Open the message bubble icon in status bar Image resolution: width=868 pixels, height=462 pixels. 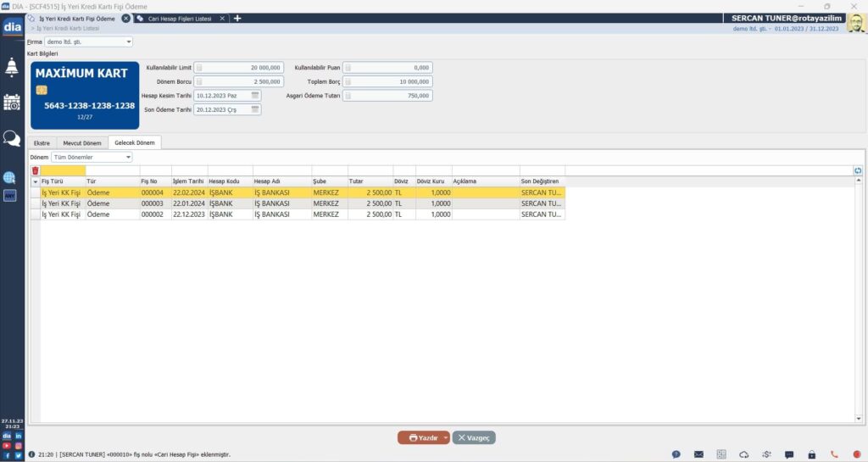(x=789, y=454)
